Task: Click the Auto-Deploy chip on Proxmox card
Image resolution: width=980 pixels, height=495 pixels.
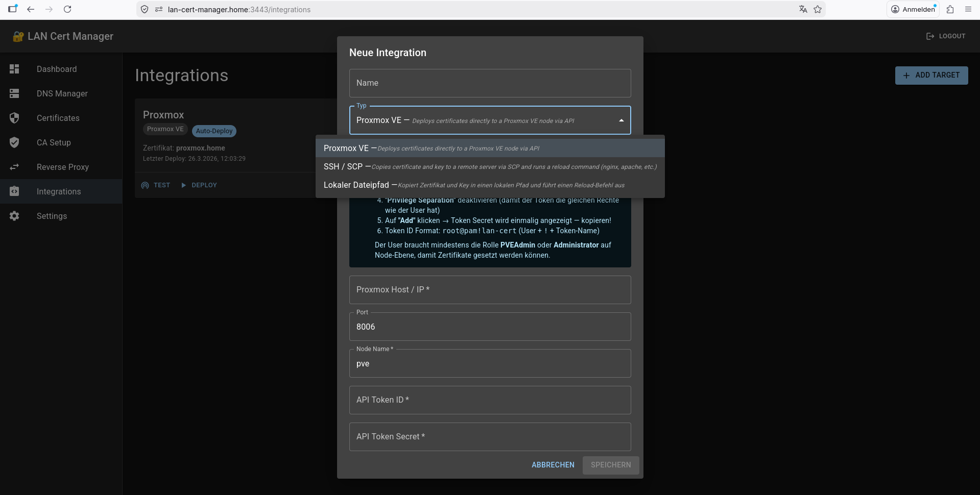Action: coord(214,131)
